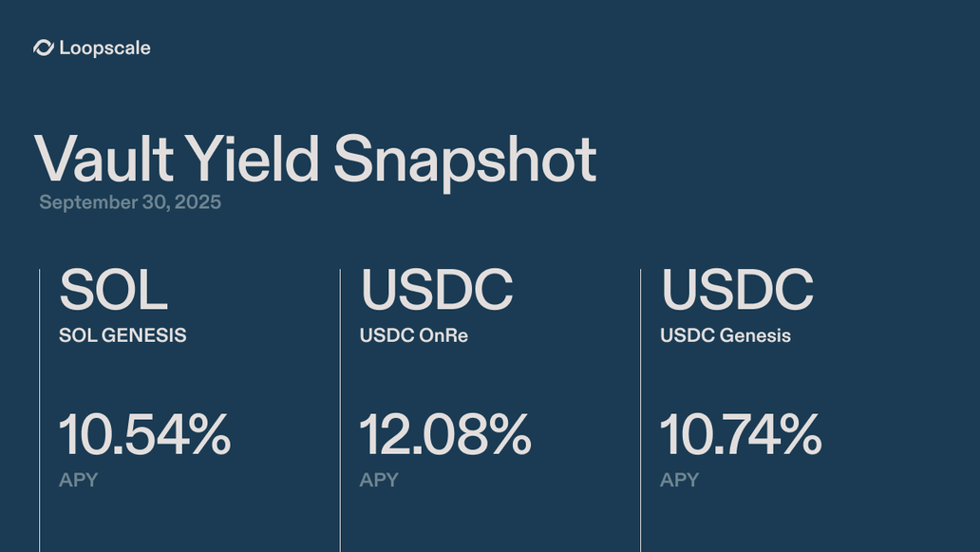Click the large SOL heading

point(113,290)
